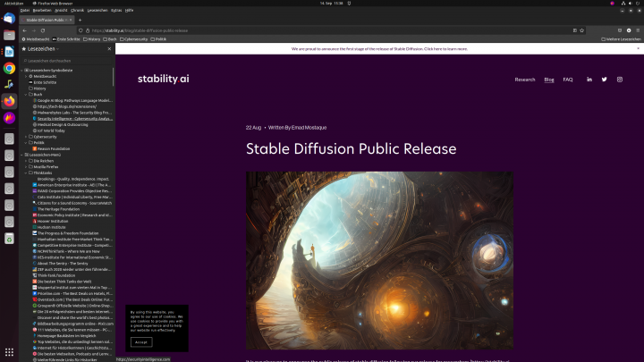The image size is (644, 362).
Task: Open the Thunderbird mail icon in the dock
Action: [9, 19]
